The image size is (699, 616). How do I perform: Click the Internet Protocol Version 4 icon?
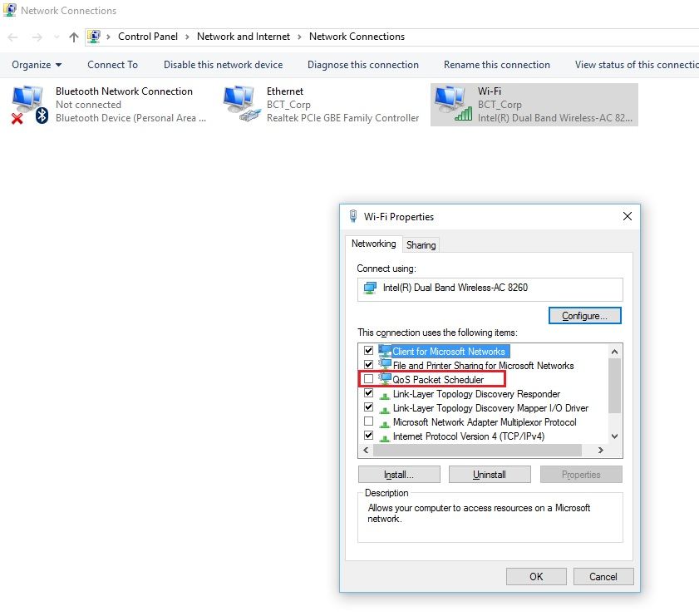[384, 437]
